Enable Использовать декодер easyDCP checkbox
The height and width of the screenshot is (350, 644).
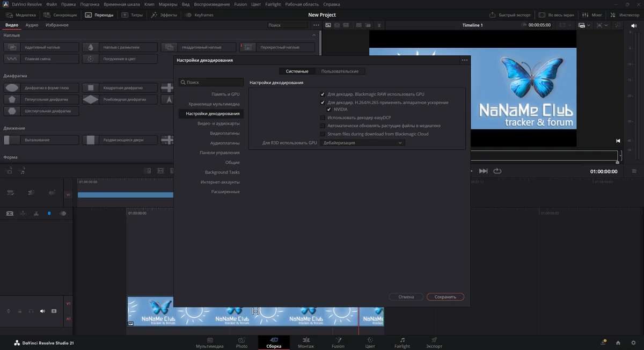[x=323, y=118]
